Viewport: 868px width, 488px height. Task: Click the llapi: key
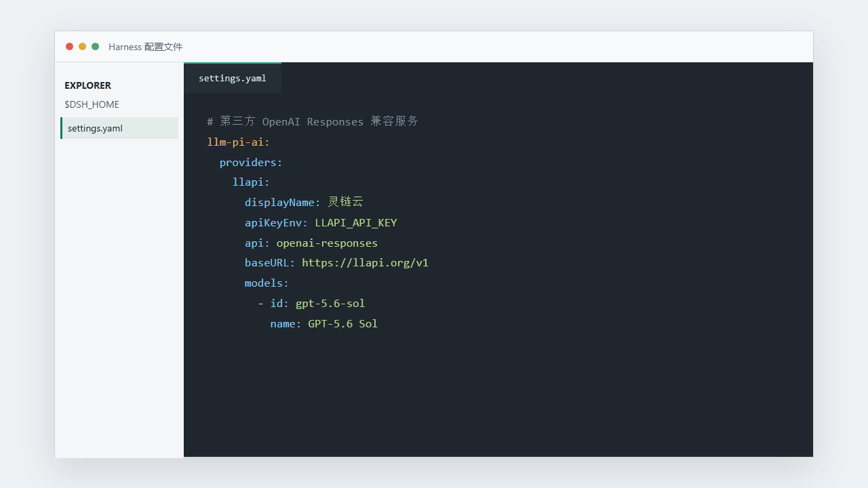(251, 182)
